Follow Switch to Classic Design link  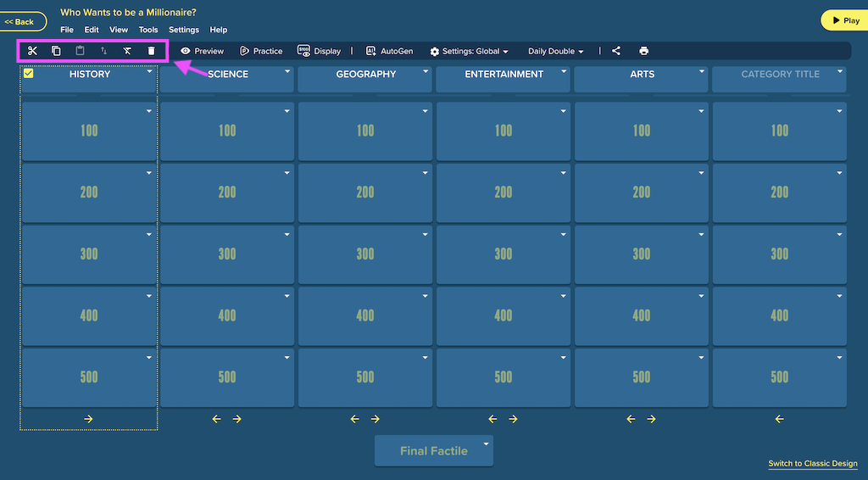click(x=813, y=463)
